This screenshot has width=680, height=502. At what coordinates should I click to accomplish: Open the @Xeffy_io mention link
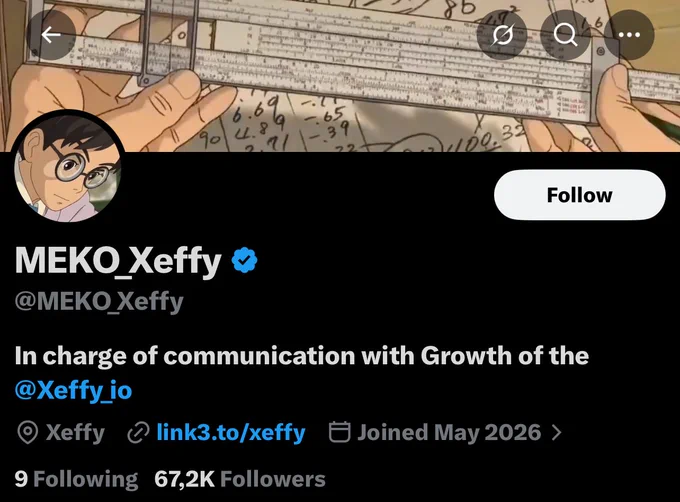73,390
